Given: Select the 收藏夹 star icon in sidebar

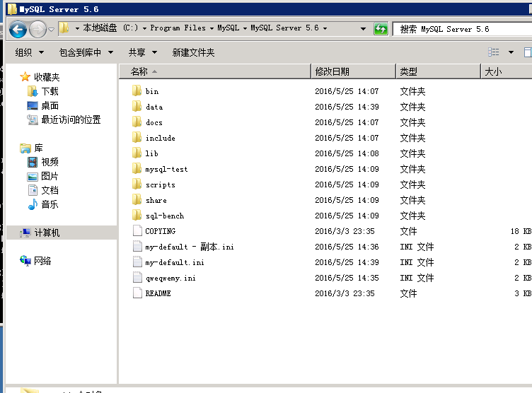Looking at the screenshot, I should click(25, 77).
